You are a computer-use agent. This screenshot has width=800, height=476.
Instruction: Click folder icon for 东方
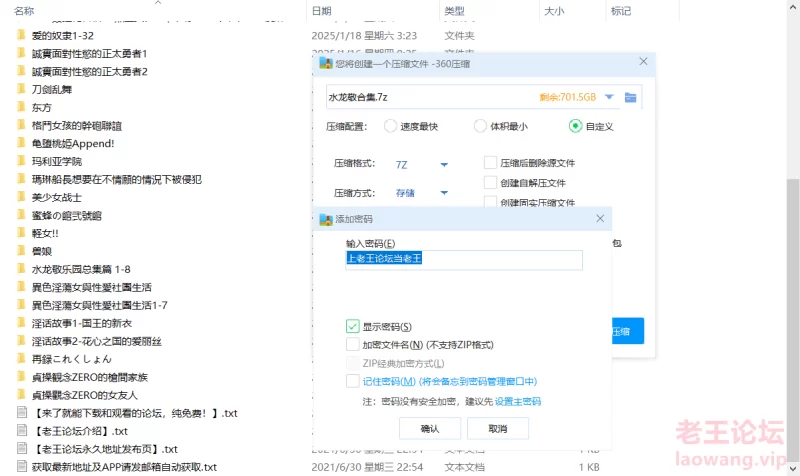(21, 107)
